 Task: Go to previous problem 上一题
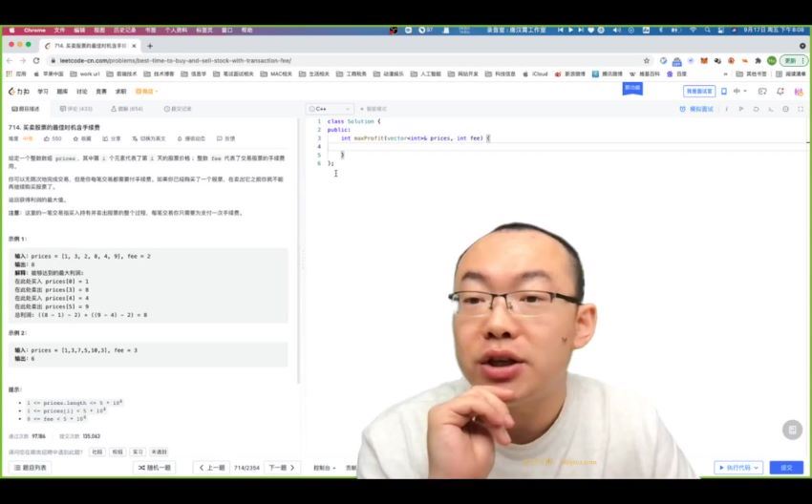coord(211,468)
